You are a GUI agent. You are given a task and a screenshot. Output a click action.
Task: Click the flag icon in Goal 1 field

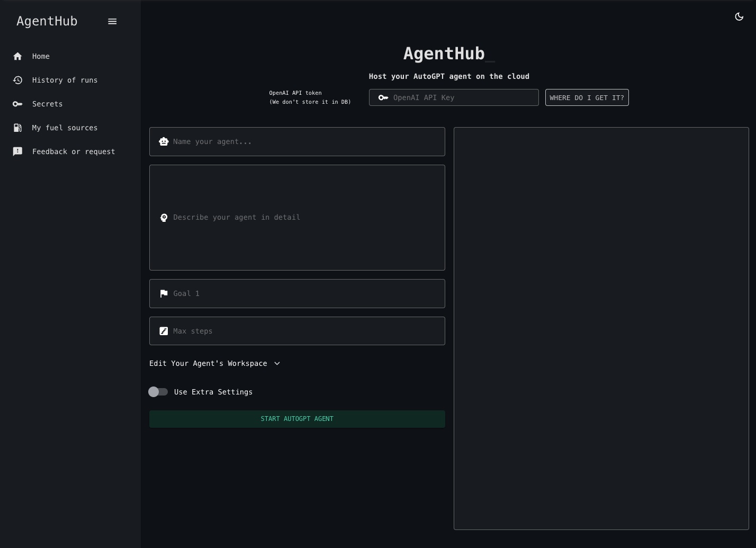click(x=164, y=293)
